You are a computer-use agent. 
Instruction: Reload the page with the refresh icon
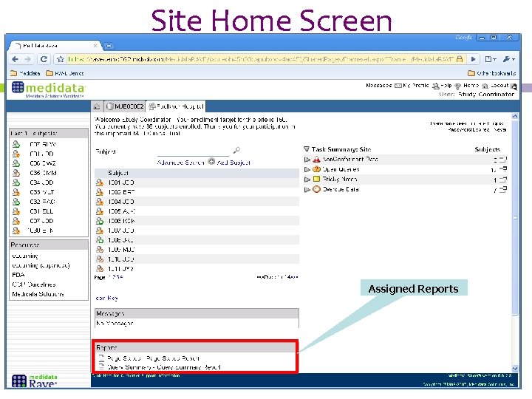pyautogui.click(x=44, y=59)
